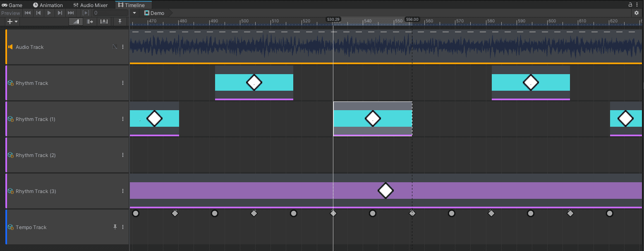644x251 pixels.
Task: Open Rhythm Track (3) options menu
Action: pyautogui.click(x=122, y=191)
